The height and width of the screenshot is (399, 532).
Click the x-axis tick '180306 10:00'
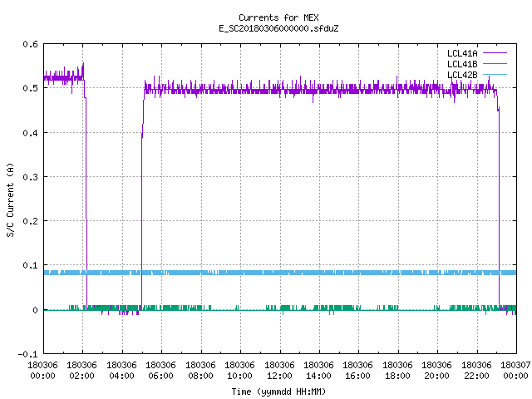tap(240, 371)
